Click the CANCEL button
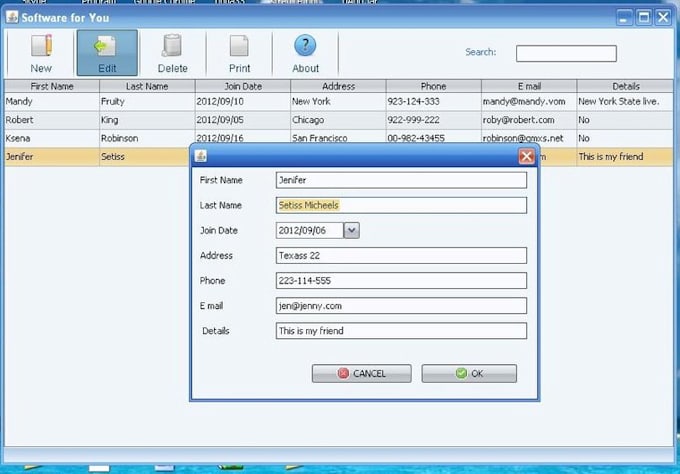The width and height of the screenshot is (680, 474). click(361, 373)
